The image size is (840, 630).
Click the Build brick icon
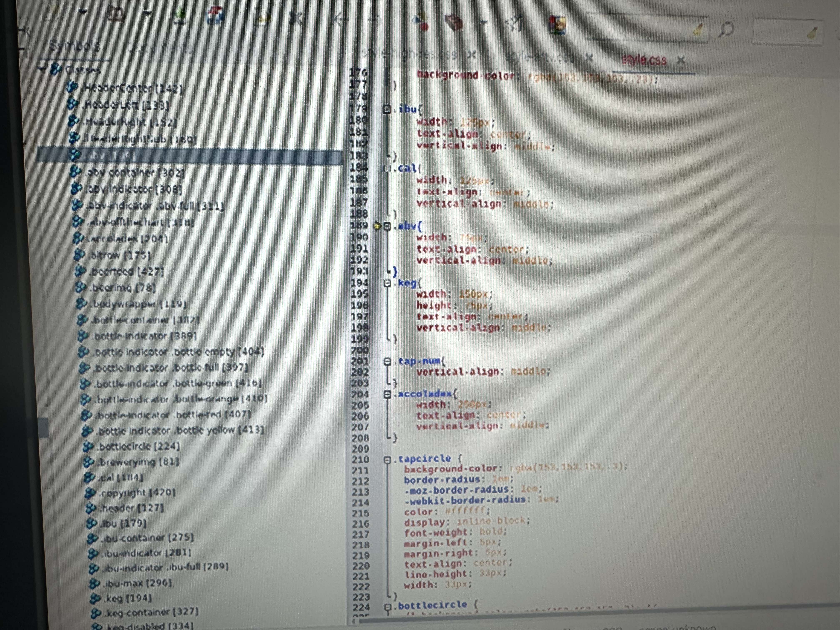(x=454, y=22)
